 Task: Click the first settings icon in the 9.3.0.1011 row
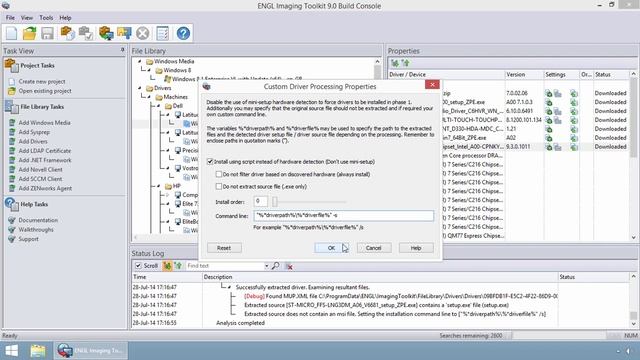549,147
